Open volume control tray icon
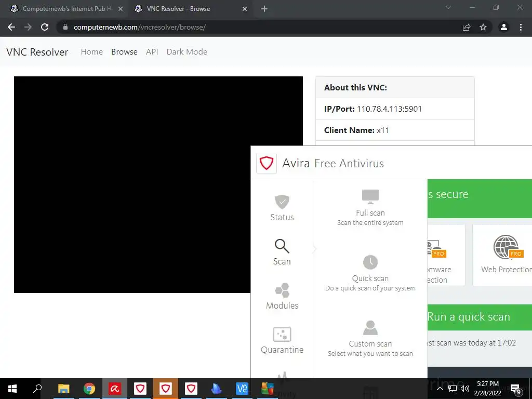 (465, 389)
